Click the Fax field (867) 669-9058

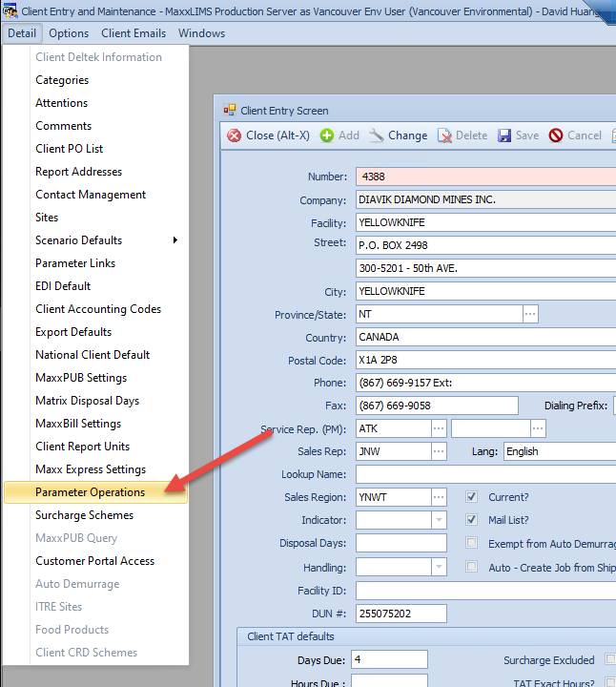[437, 406]
